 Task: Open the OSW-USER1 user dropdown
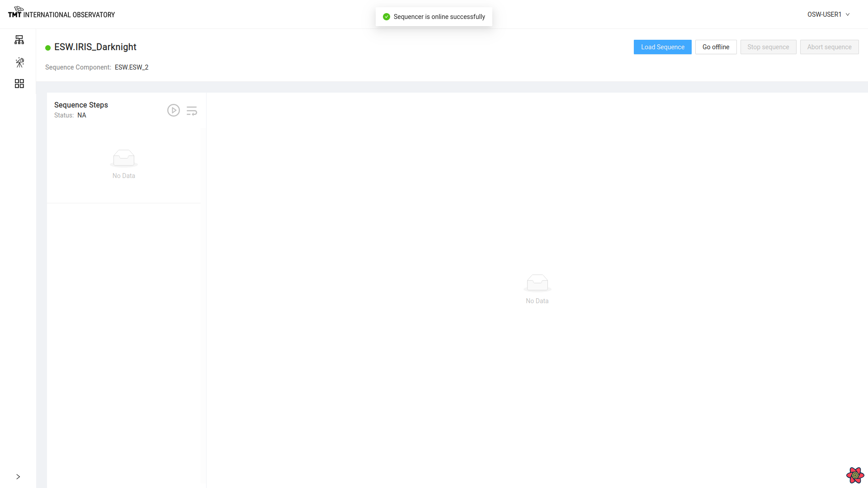(x=829, y=14)
